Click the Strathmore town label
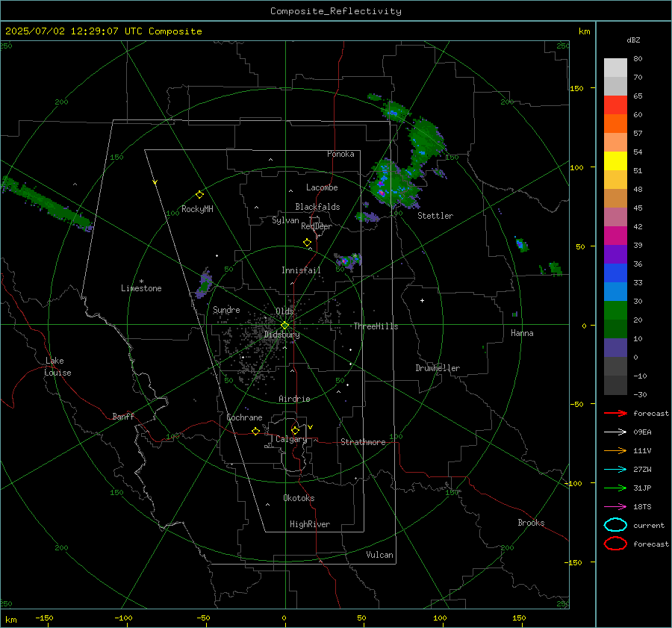Viewport: 672px width, 628px height. pyautogui.click(x=363, y=442)
